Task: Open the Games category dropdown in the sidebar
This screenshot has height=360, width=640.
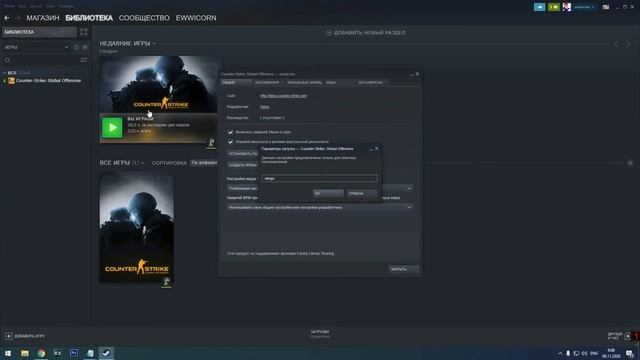Action: pyautogui.click(x=67, y=47)
